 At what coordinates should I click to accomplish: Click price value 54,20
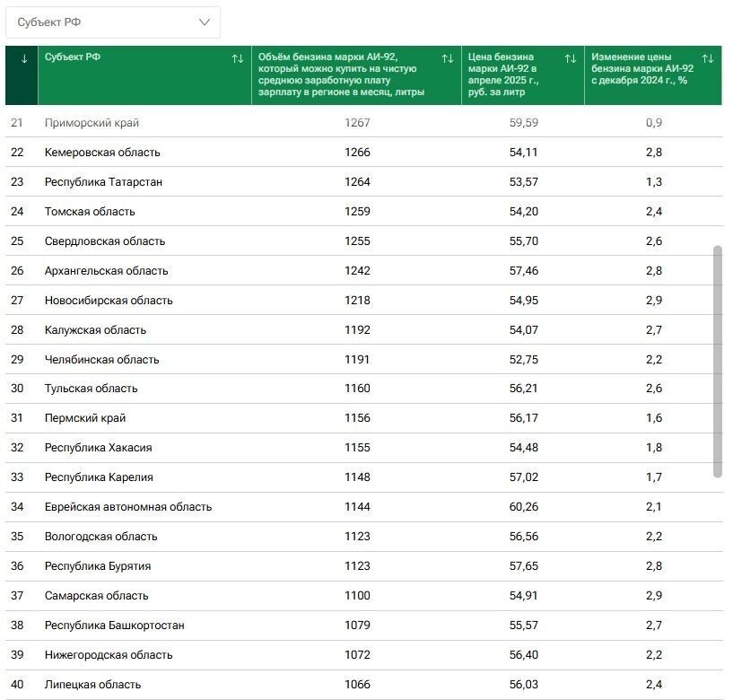point(524,212)
